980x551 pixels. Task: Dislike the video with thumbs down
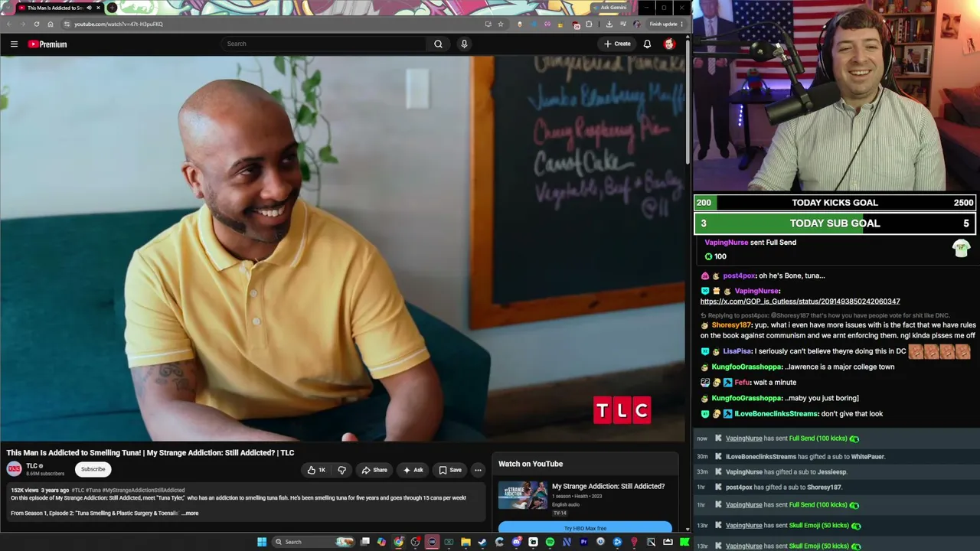click(x=342, y=470)
